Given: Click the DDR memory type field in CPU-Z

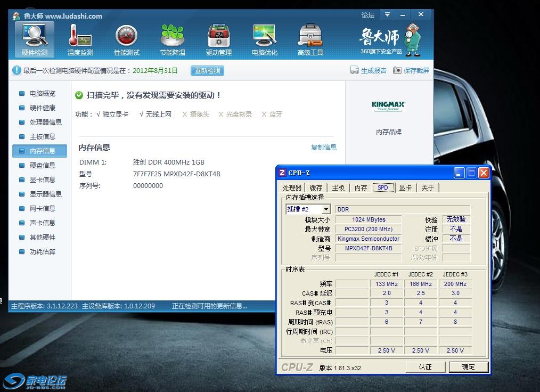Looking at the screenshot, I should coord(403,209).
